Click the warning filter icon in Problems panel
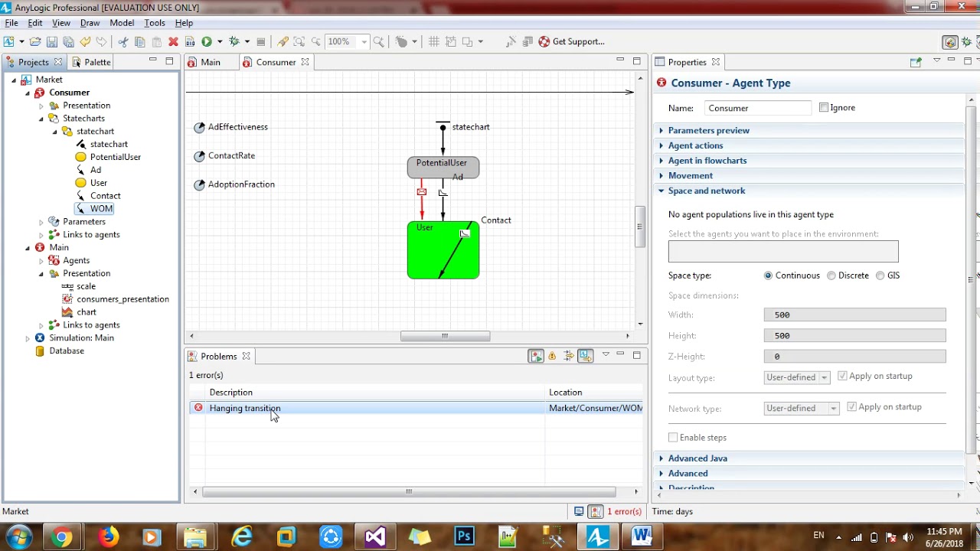The width and height of the screenshot is (980, 551). pos(552,356)
